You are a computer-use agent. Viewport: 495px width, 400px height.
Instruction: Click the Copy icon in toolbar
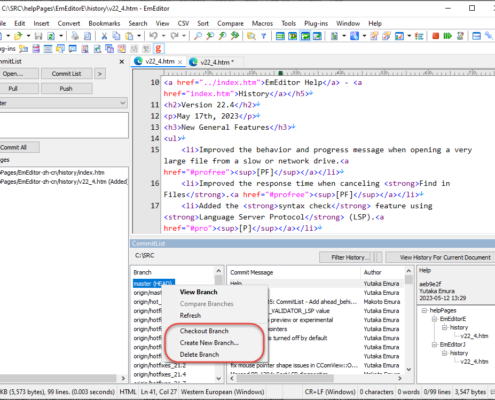[x=116, y=36]
